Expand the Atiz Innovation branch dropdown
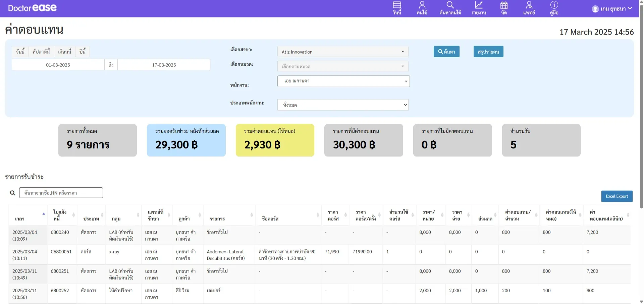Image resolution: width=644 pixels, height=304 pixels. point(342,52)
